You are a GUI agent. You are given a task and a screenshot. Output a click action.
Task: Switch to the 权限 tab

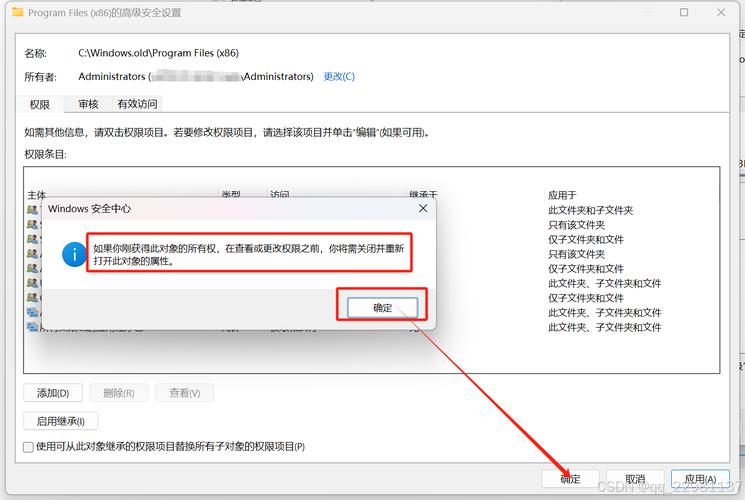tap(39, 105)
